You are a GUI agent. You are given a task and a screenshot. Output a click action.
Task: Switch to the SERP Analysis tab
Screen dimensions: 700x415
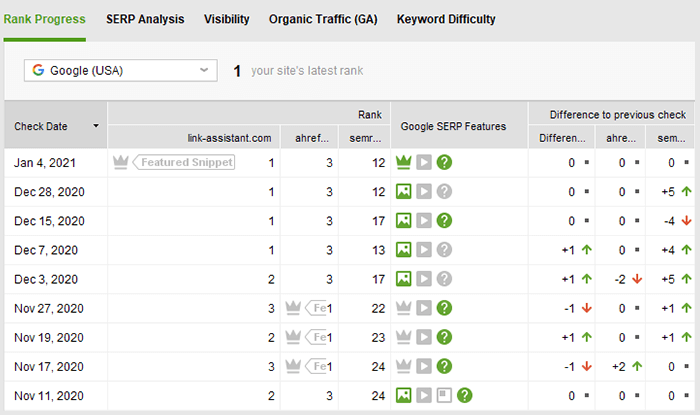click(145, 19)
